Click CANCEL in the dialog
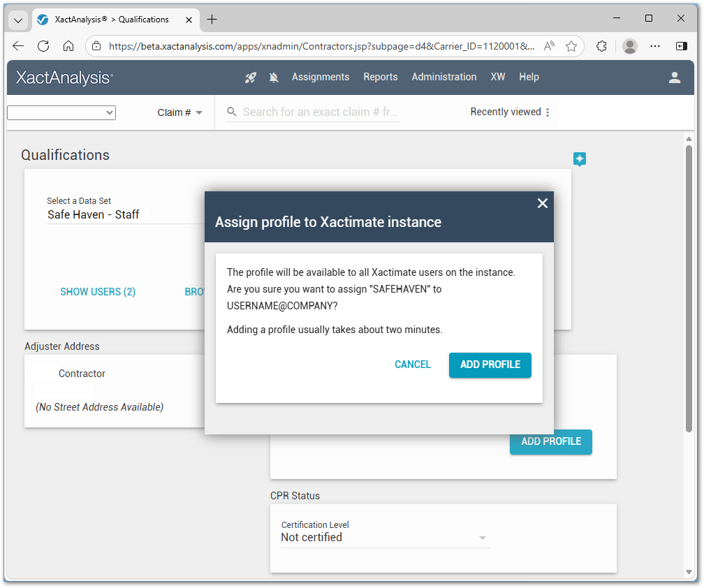Screen dimensions: 704x588 pyautogui.click(x=413, y=365)
